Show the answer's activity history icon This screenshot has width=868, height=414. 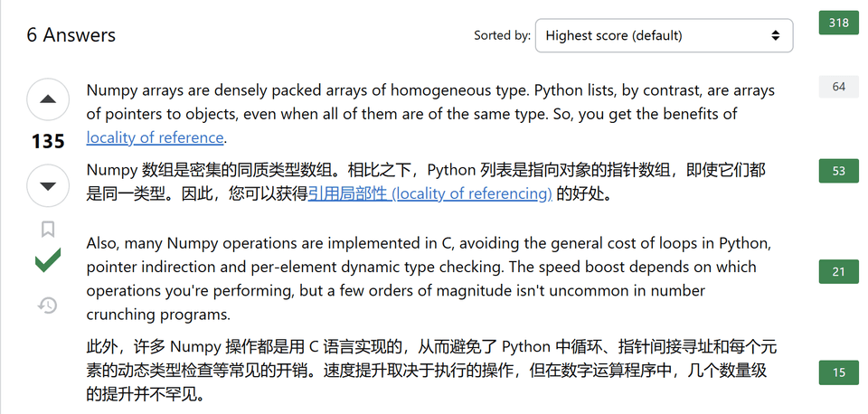48,306
